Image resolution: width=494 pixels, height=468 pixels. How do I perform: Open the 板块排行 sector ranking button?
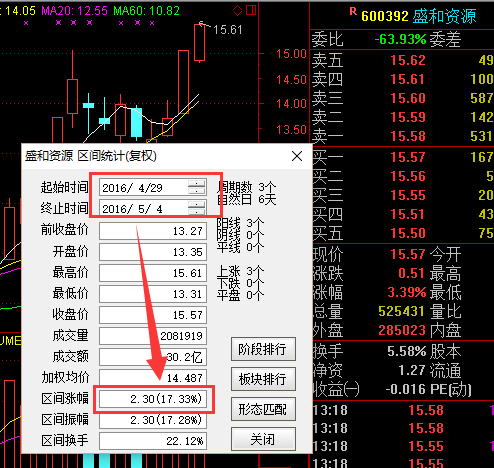pos(263,379)
